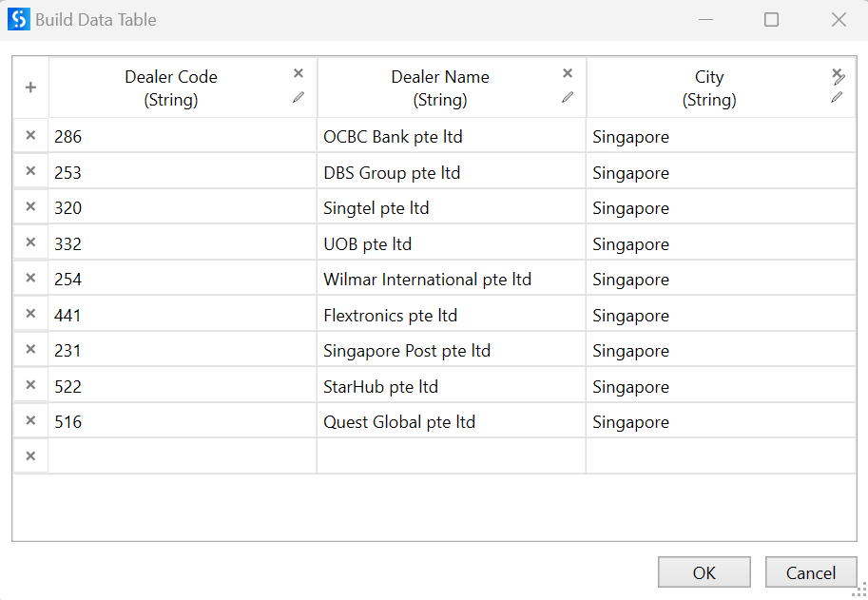Select the cell with code 522
Image resolution: width=868 pixels, height=600 pixels.
click(183, 386)
